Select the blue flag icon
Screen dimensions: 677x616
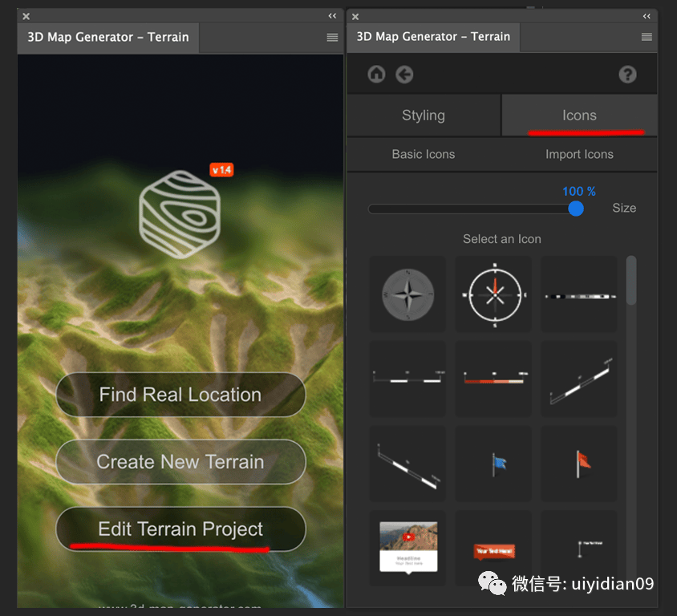(x=493, y=464)
